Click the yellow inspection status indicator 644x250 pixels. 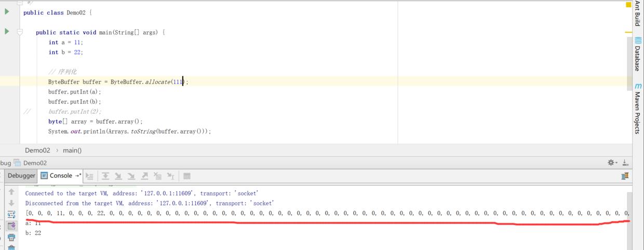click(628, 5)
